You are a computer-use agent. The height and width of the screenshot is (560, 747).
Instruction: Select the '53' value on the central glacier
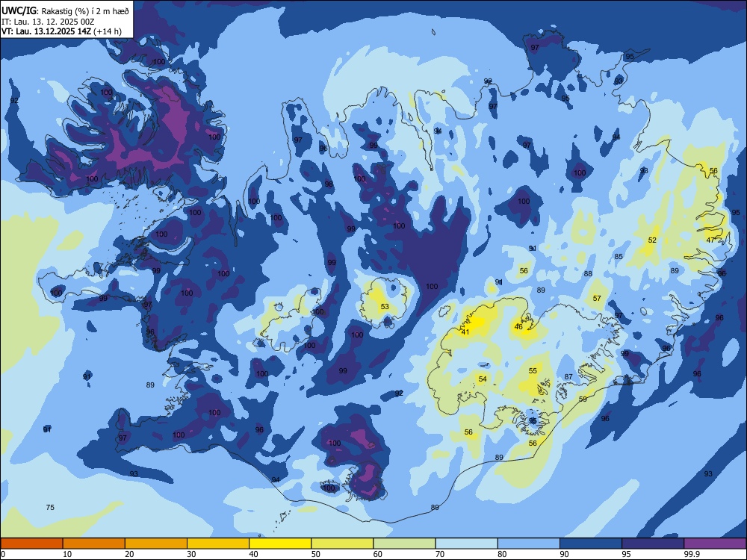(385, 306)
